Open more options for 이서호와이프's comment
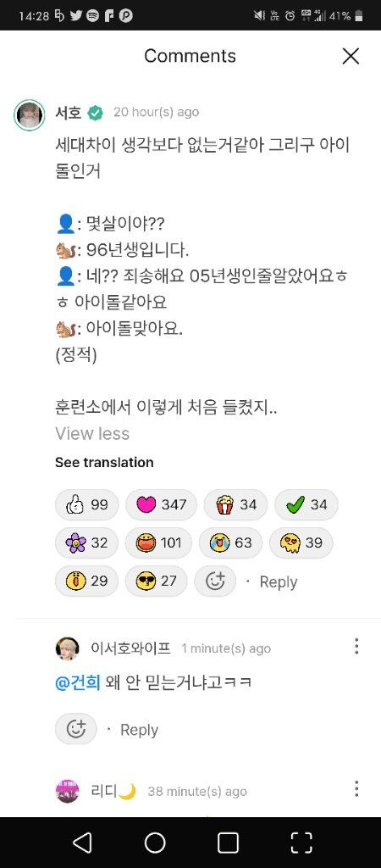The image size is (381, 868). point(356,646)
